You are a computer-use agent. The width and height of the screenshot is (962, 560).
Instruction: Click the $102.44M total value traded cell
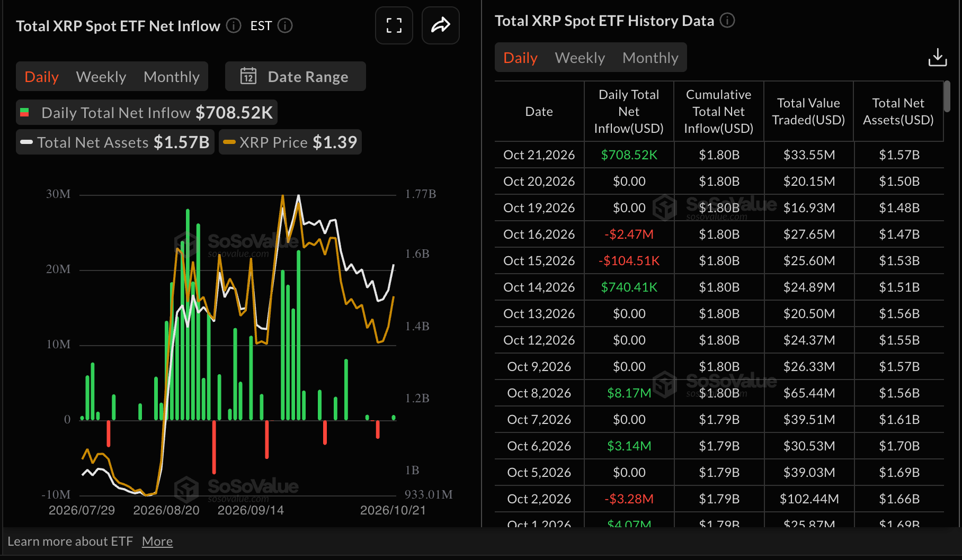(809, 499)
